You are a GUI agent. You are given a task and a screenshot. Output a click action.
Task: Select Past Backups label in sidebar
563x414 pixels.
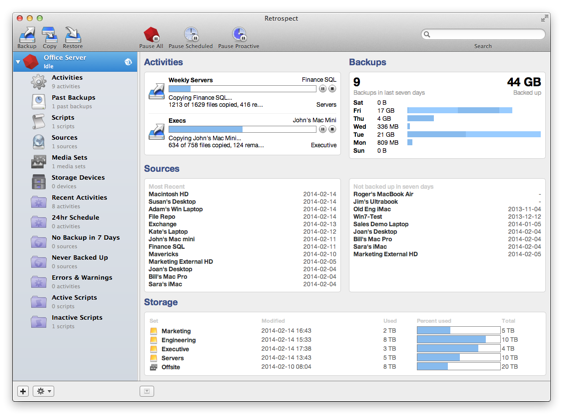tap(74, 98)
